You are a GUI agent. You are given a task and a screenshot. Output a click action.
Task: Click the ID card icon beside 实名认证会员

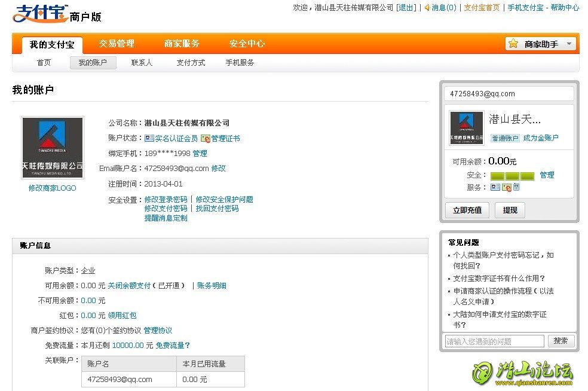click(149, 138)
